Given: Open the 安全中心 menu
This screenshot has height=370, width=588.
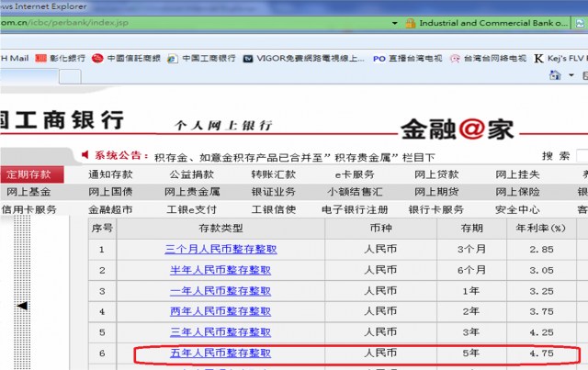Looking at the screenshot, I should point(517,209).
